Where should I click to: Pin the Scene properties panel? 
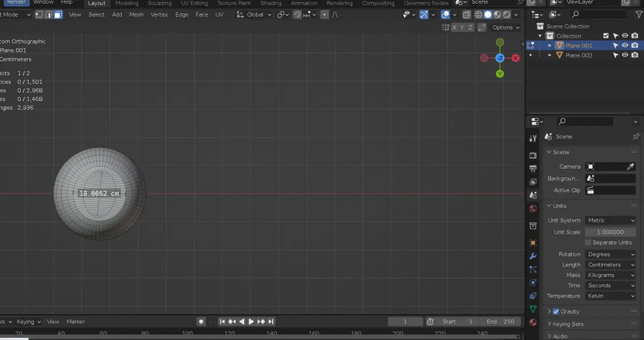636,136
